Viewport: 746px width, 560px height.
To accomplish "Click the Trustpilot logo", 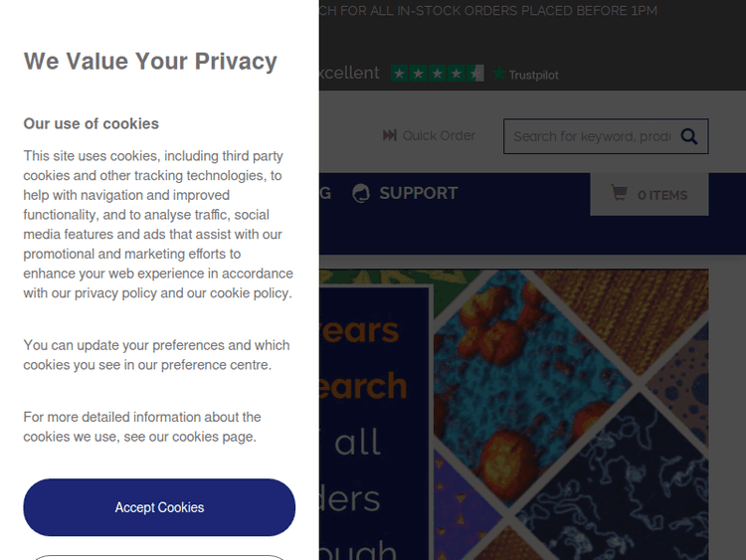I will coord(526,75).
